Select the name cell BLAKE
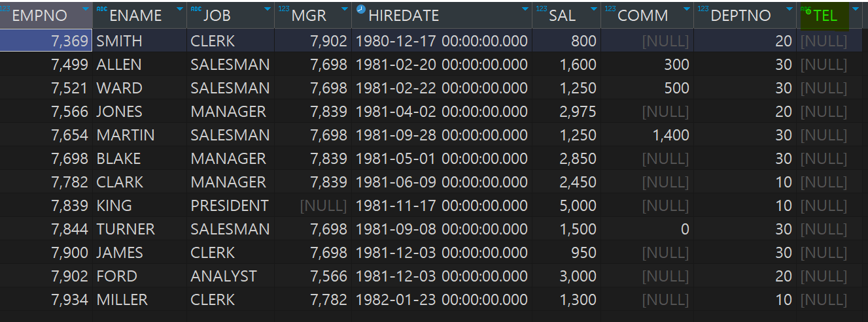868x322 pixels. pos(140,159)
